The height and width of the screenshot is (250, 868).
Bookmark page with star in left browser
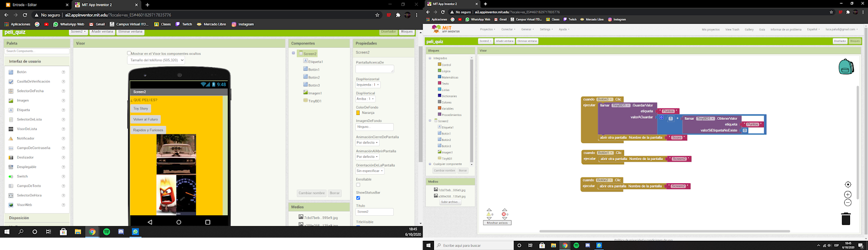[x=378, y=15]
